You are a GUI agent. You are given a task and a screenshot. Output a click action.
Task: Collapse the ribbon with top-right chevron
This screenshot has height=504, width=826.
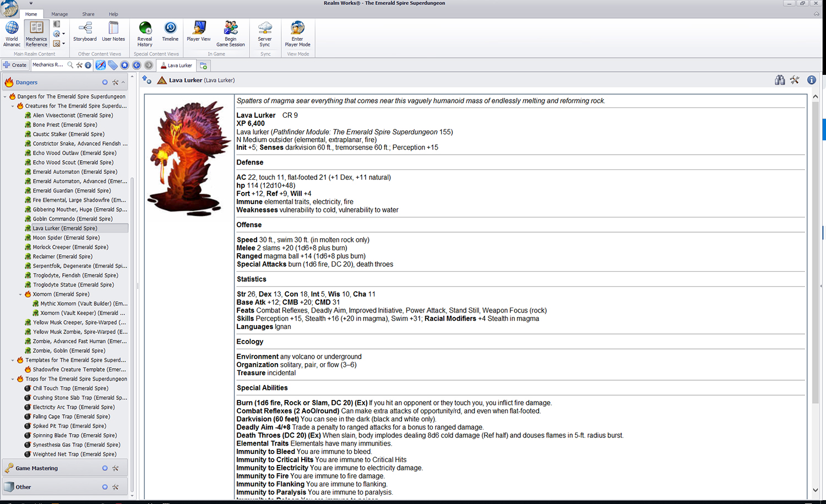pyautogui.click(x=817, y=14)
